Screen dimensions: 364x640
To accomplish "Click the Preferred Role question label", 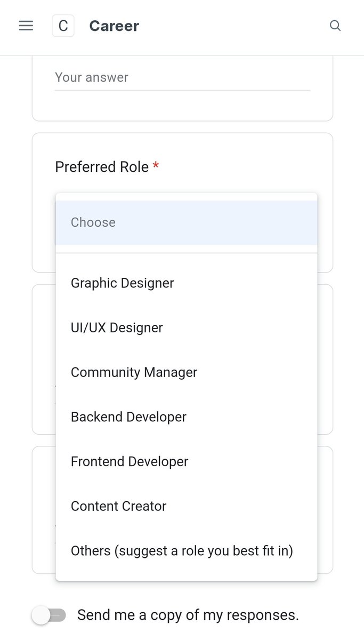I will (102, 167).
